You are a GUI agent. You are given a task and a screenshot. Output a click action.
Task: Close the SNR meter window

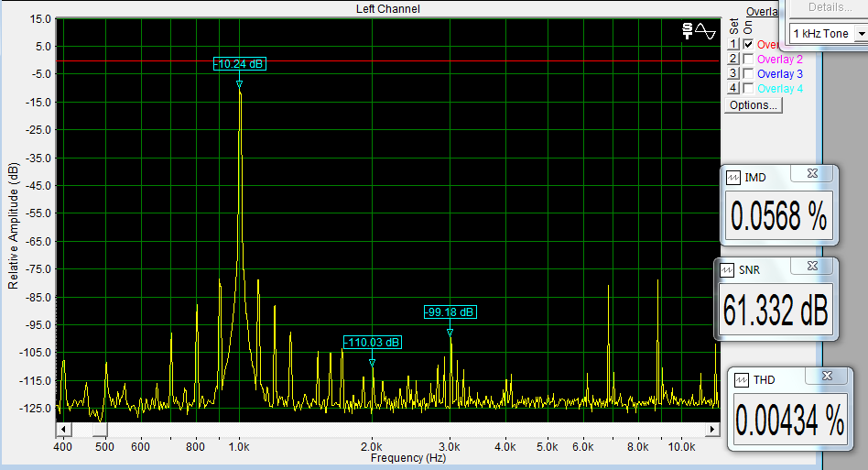(x=812, y=267)
